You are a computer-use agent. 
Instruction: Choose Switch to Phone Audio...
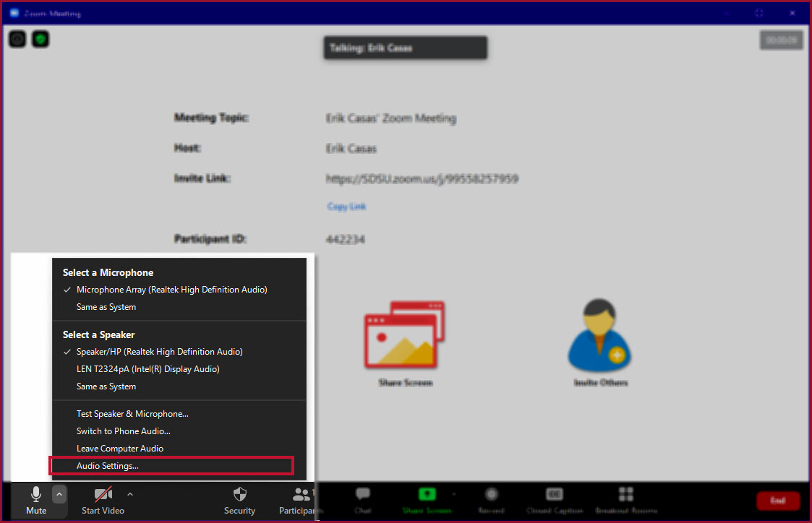coord(179,431)
